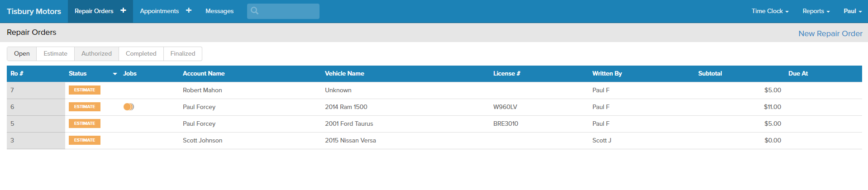Click the ESTIMATE badge for RO 3

[x=85, y=140]
